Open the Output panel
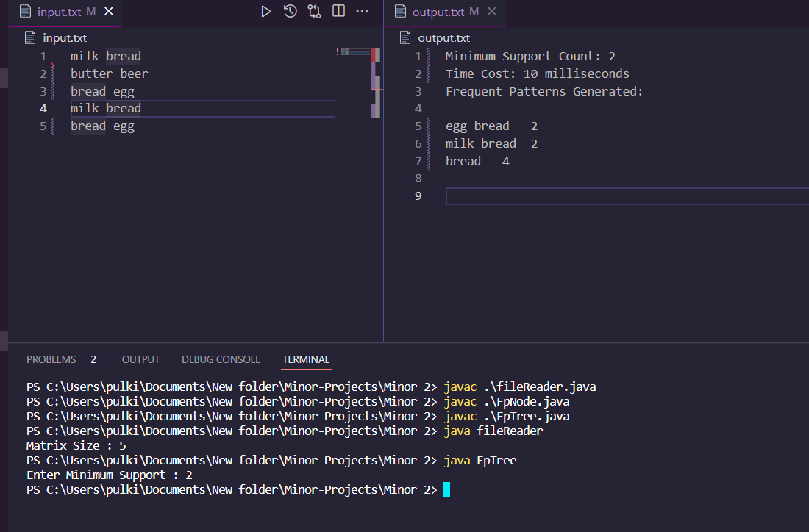 pos(140,359)
